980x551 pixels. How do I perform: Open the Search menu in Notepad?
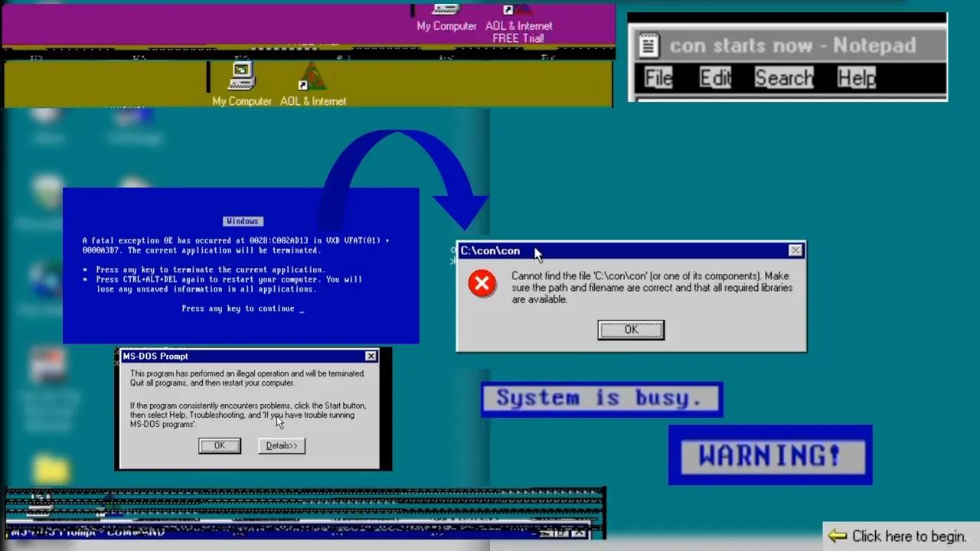tap(783, 77)
